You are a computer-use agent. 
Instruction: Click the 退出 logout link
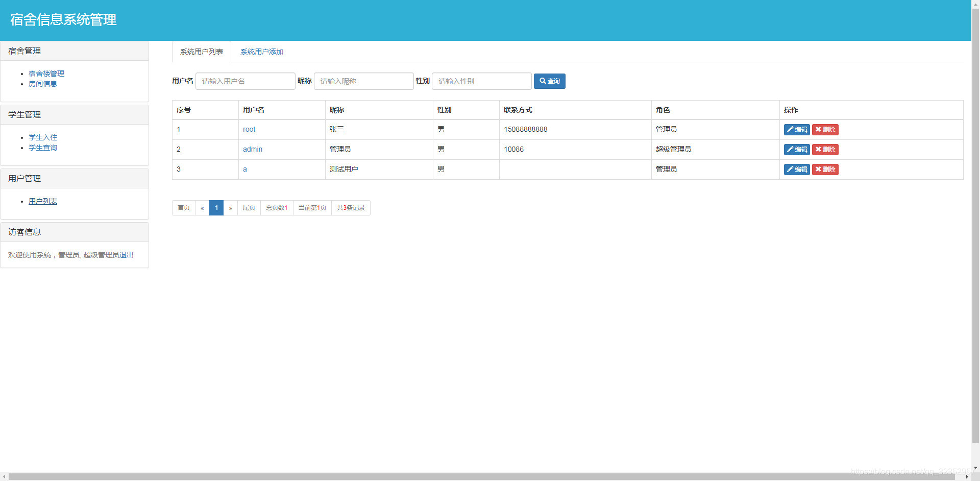point(127,255)
